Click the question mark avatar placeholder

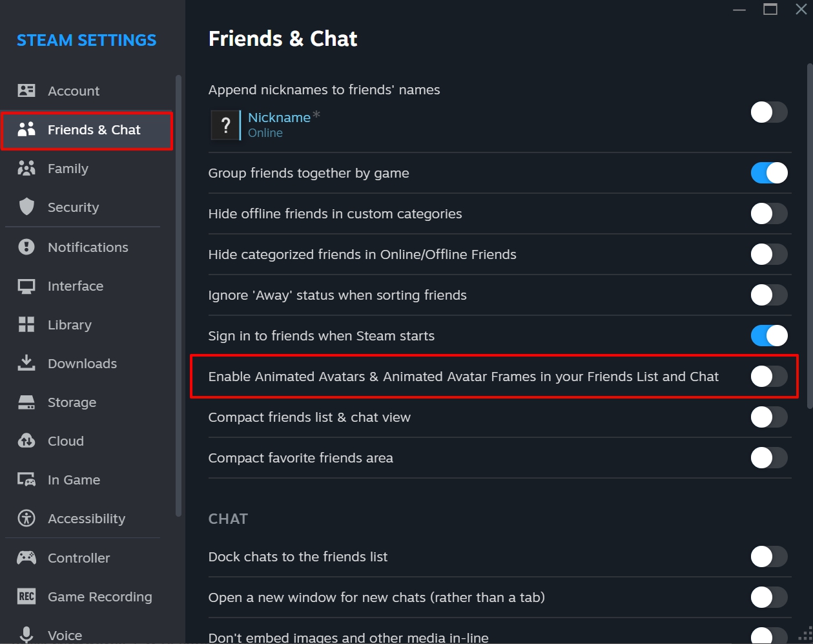tap(225, 125)
